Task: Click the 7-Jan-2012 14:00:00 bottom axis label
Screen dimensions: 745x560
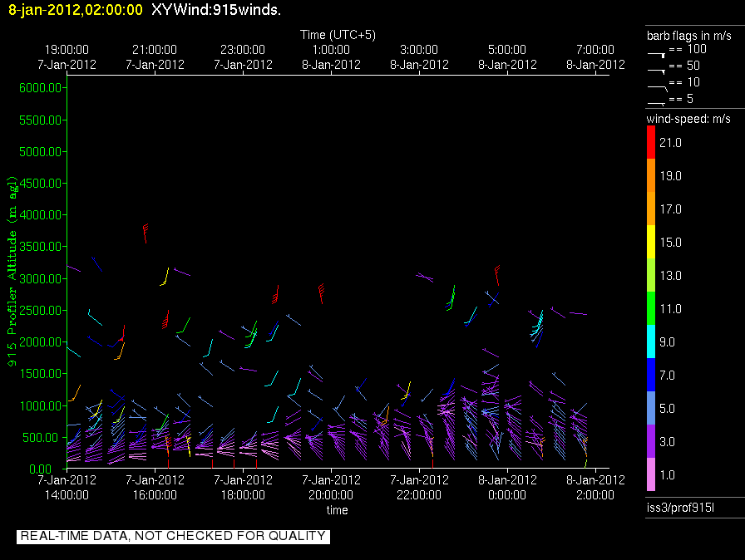Action: click(67, 488)
